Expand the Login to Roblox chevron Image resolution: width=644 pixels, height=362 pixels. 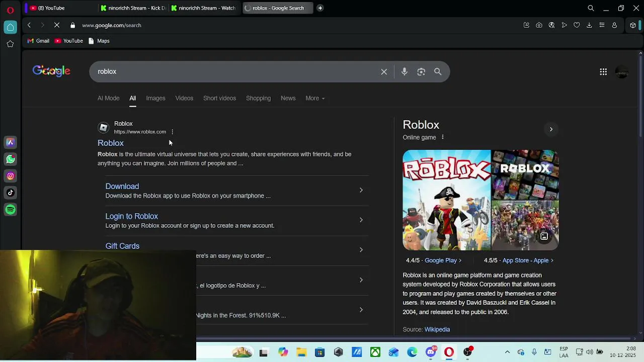tap(361, 220)
